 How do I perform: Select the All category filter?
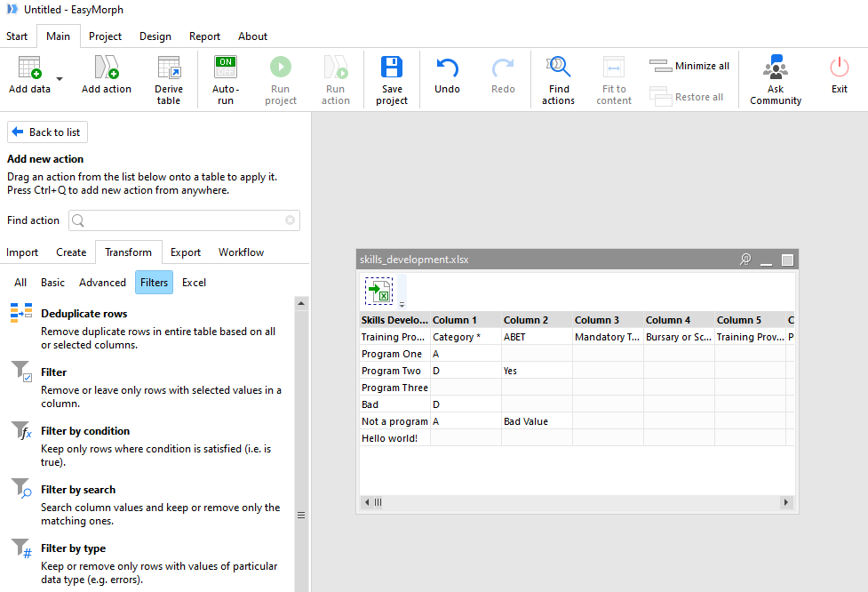point(20,283)
